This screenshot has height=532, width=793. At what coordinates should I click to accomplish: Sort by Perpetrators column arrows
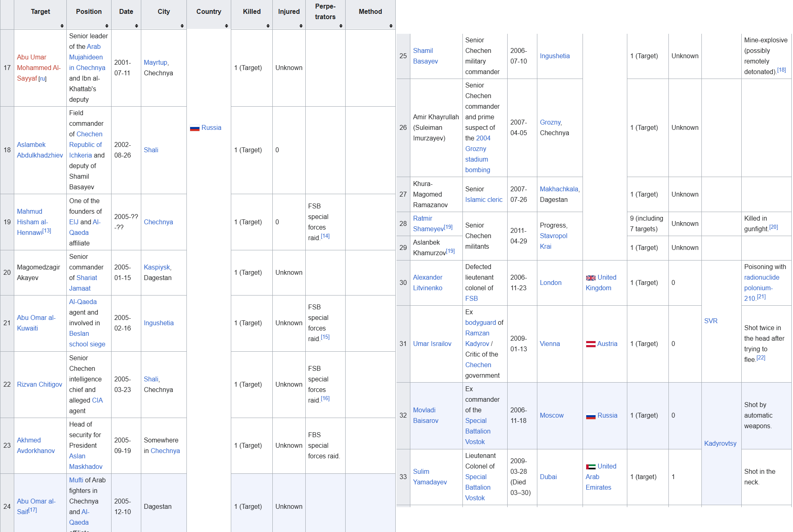[341, 26]
